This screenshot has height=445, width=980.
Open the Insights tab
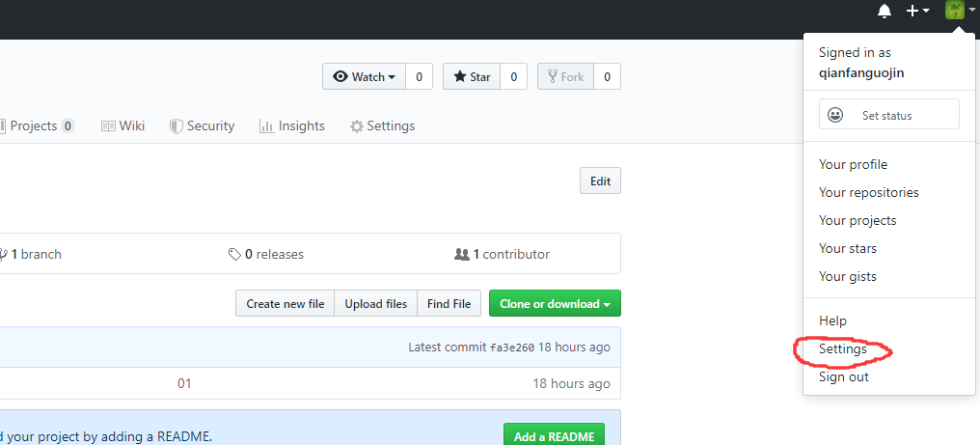[291, 125]
